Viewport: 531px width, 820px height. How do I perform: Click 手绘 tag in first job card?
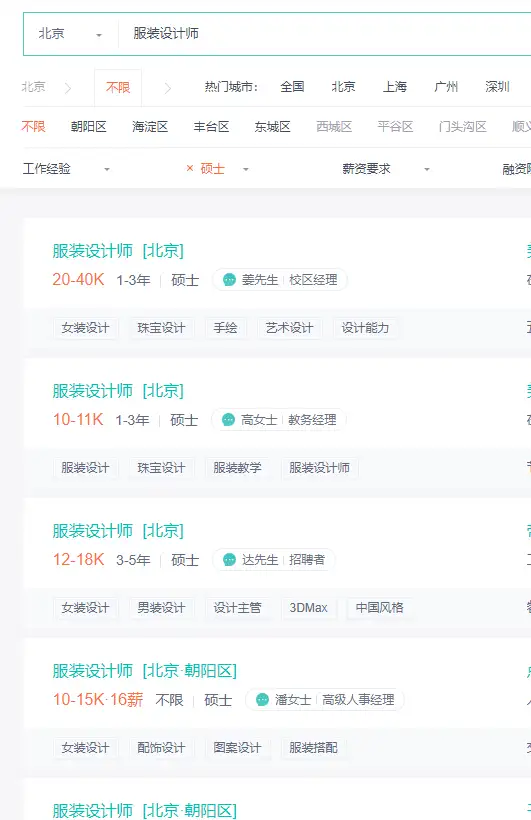point(225,328)
